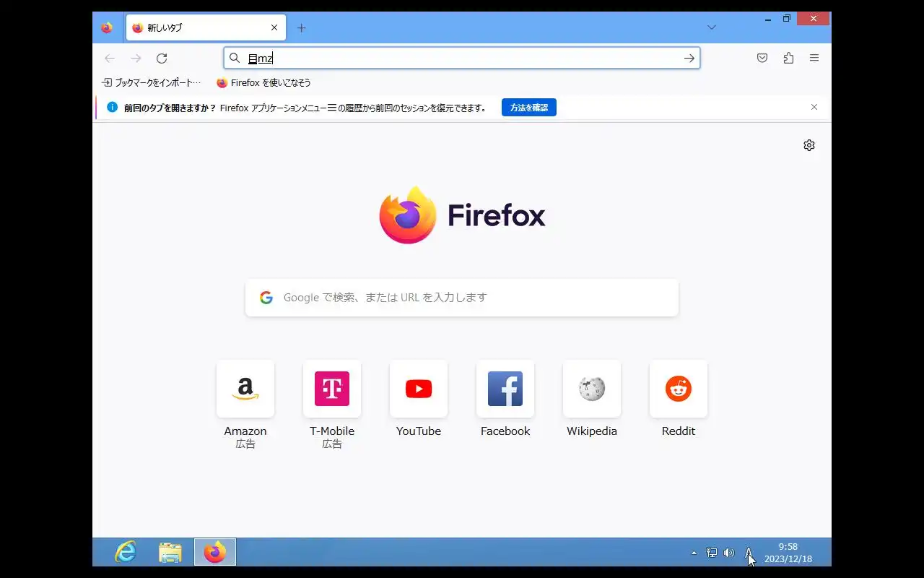Select the 新しいタブ tab

pyautogui.click(x=206, y=28)
